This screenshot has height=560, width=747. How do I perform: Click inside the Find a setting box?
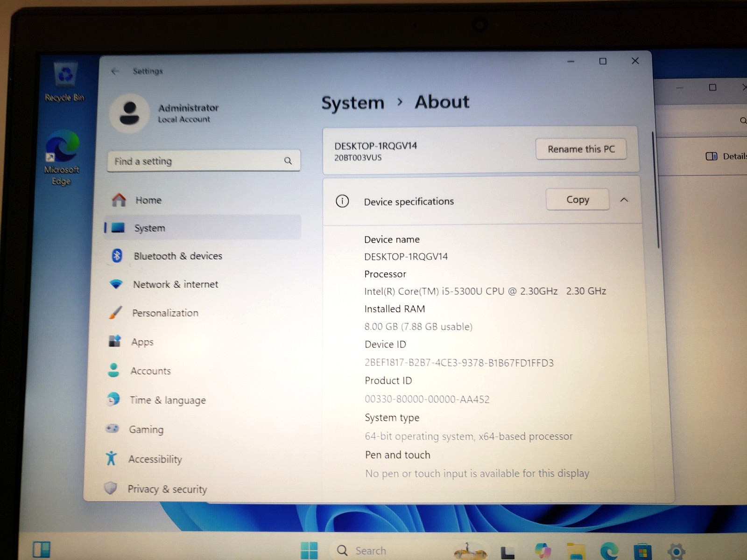coord(204,161)
